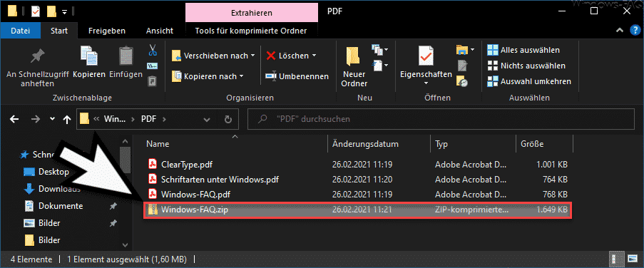
Task: Switch to the Start tab
Action: [59, 31]
